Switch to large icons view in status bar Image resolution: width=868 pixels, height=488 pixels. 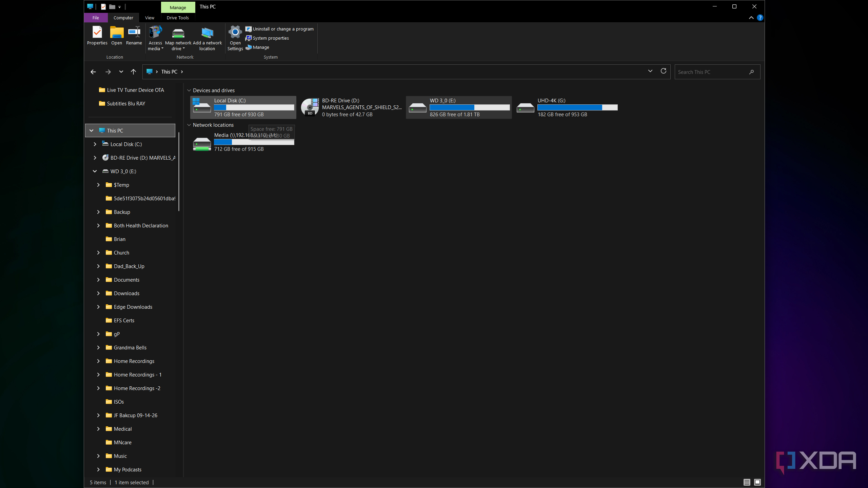tap(757, 482)
